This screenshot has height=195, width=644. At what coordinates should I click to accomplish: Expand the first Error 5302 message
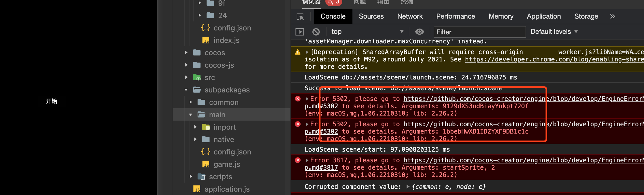[307, 99]
